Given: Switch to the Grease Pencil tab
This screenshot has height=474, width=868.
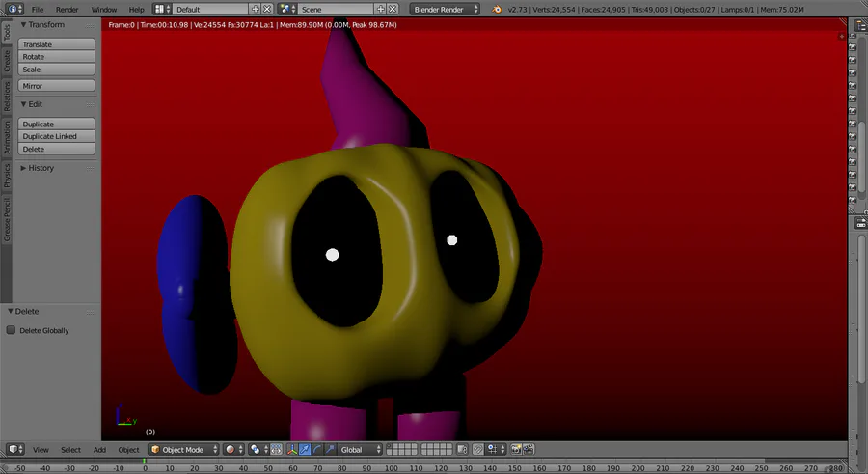Looking at the screenshot, I should 7,221.
